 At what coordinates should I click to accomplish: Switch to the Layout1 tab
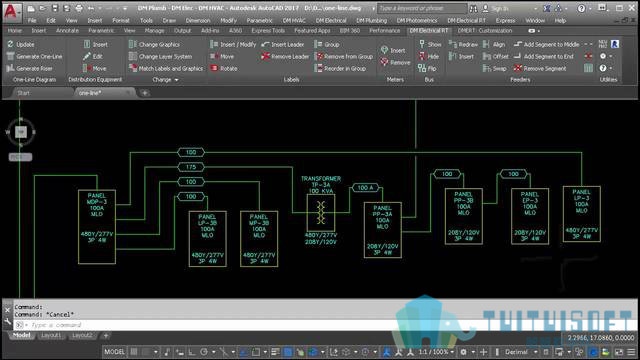click(51, 335)
